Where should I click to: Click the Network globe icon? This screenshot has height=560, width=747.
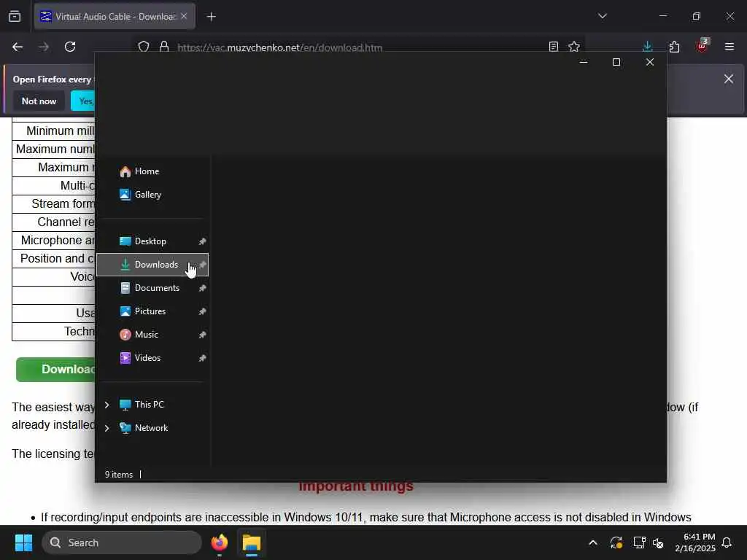click(125, 428)
